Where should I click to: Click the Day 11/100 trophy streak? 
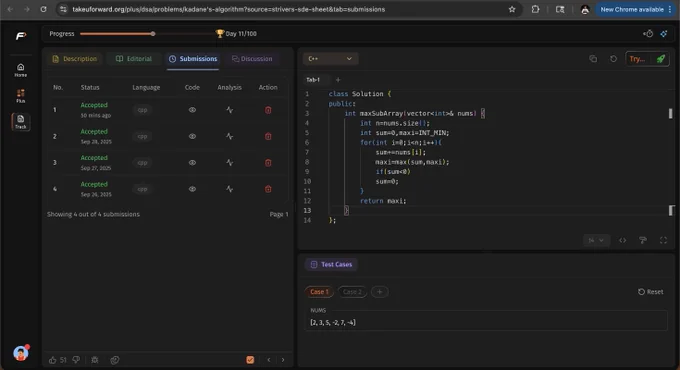point(236,34)
